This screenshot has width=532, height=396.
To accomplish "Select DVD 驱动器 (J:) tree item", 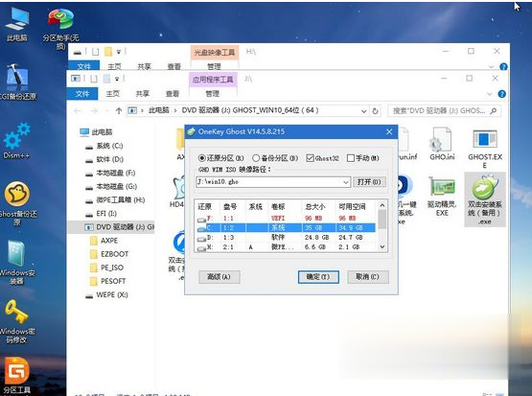I will (111, 227).
